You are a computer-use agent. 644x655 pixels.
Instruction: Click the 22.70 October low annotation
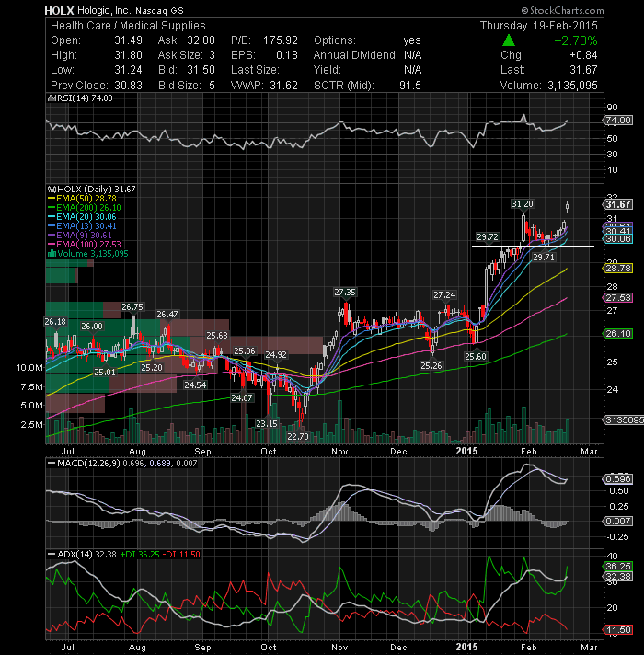(x=298, y=437)
